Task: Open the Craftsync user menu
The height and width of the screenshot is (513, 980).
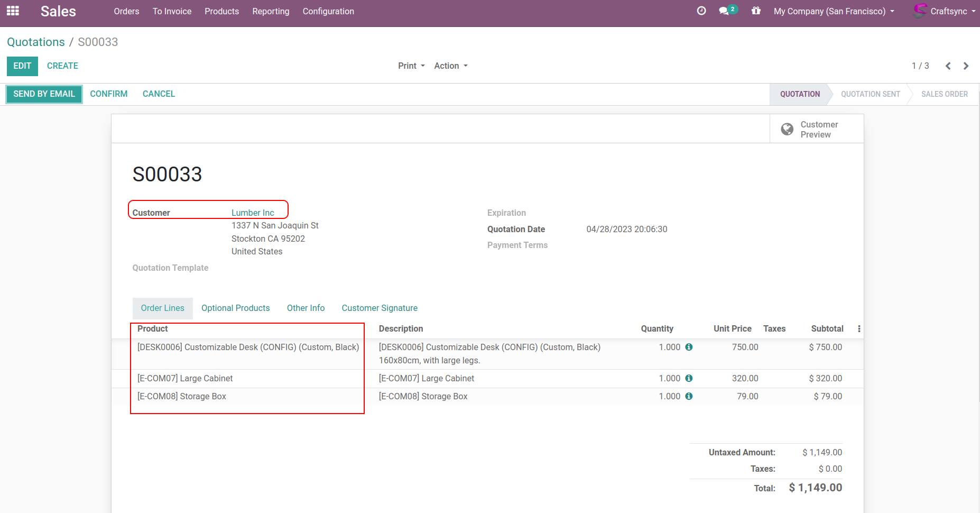Action: 945,12
